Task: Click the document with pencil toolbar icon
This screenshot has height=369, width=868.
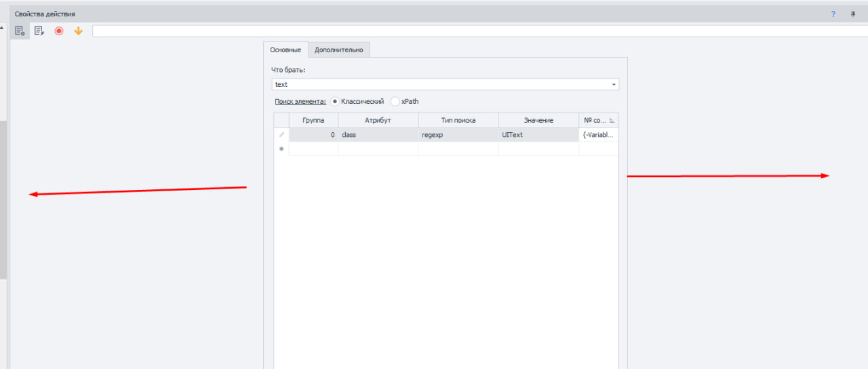Action: tap(39, 31)
